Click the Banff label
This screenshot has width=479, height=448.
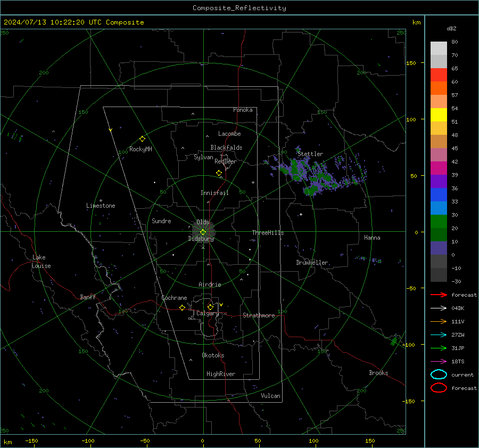click(x=88, y=297)
